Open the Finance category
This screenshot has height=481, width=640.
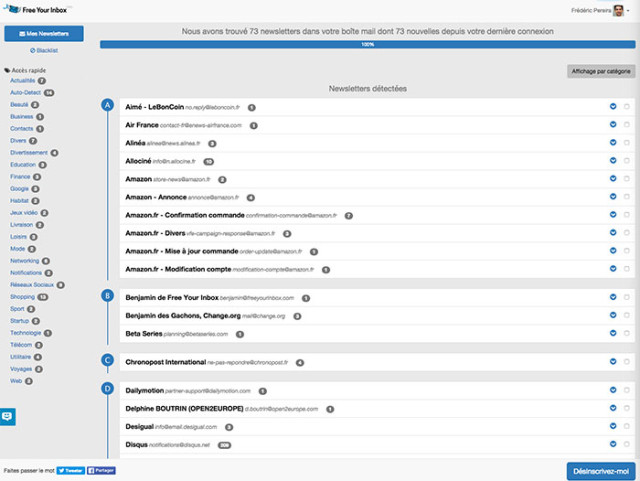20,176
